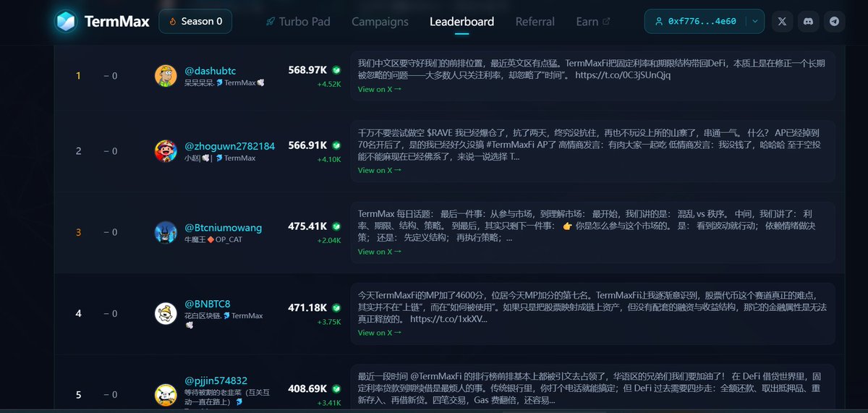Click rank number 1 in leaderboard
This screenshot has height=413, width=868.
point(78,76)
